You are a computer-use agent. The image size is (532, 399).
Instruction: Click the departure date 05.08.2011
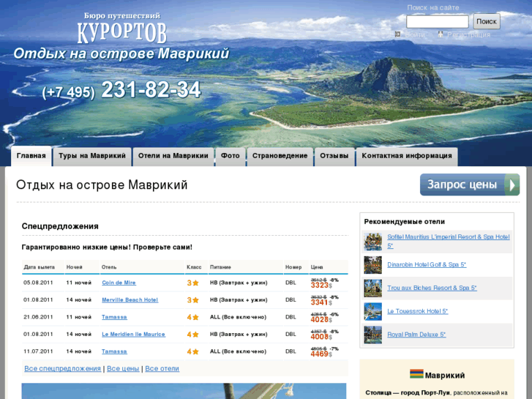pos(38,283)
